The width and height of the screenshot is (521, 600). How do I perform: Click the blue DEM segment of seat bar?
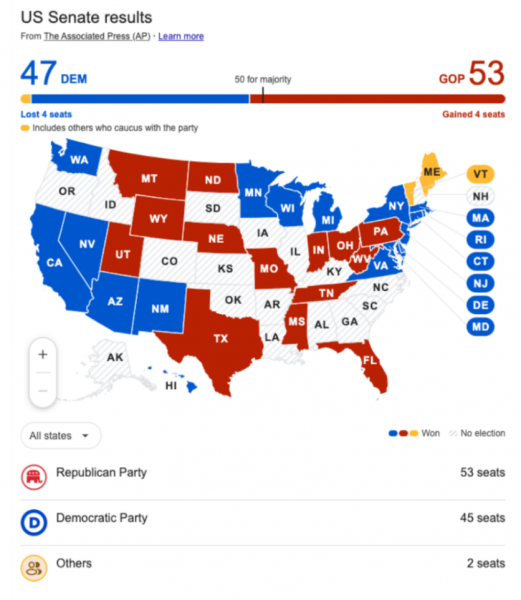[x=140, y=99]
